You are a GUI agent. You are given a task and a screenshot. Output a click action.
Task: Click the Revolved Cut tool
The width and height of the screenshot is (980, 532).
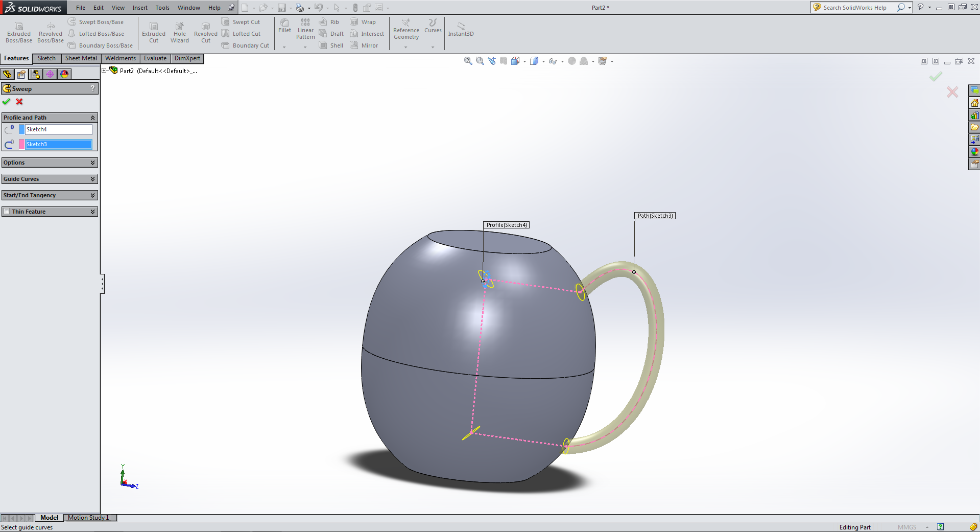coord(206,33)
